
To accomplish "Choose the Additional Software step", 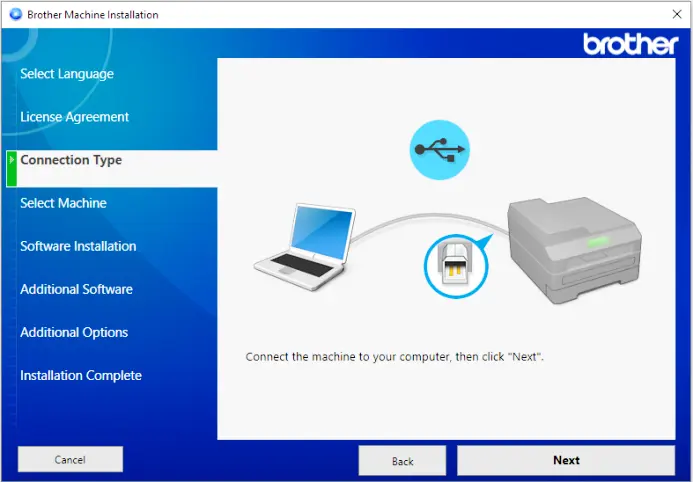I will 76,289.
